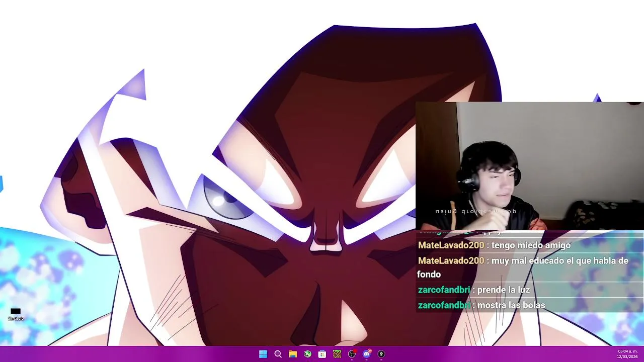Viewport: 644px width, 362px height.
Task: Open the webcam app taskbar icon
Action: click(381, 354)
